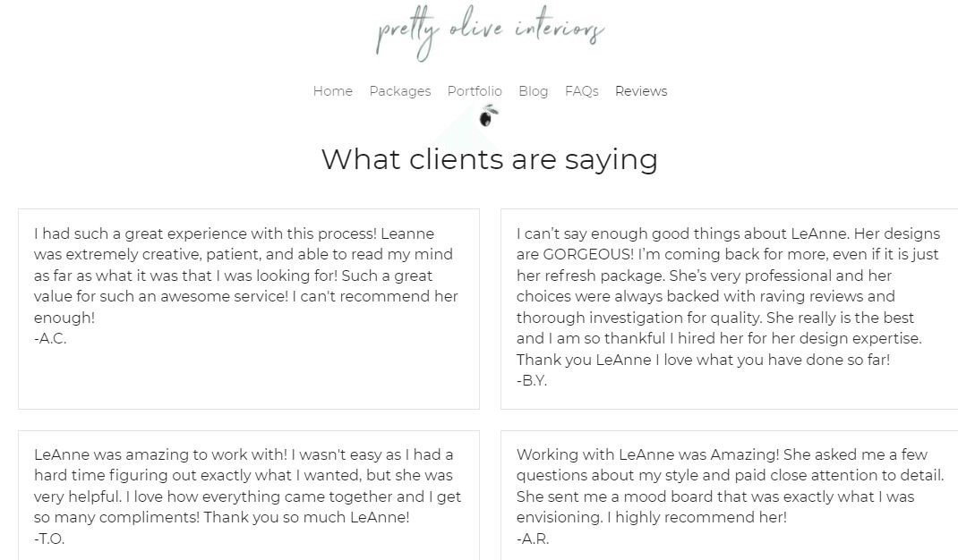The width and height of the screenshot is (958, 560).
Task: Open the Blog link in navigation
Action: tap(533, 91)
